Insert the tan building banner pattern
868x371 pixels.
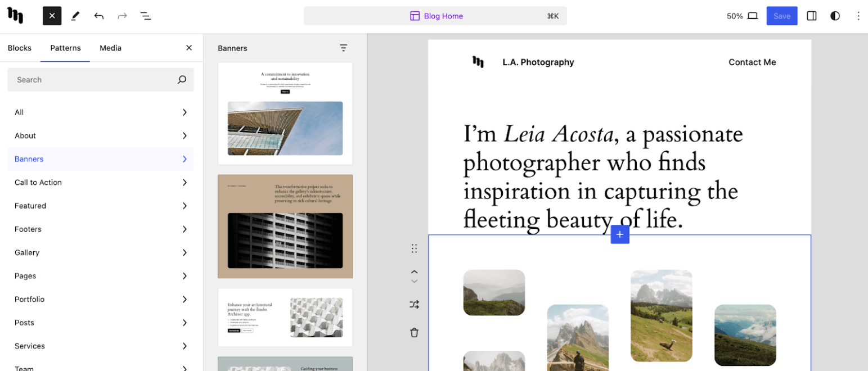[285, 226]
